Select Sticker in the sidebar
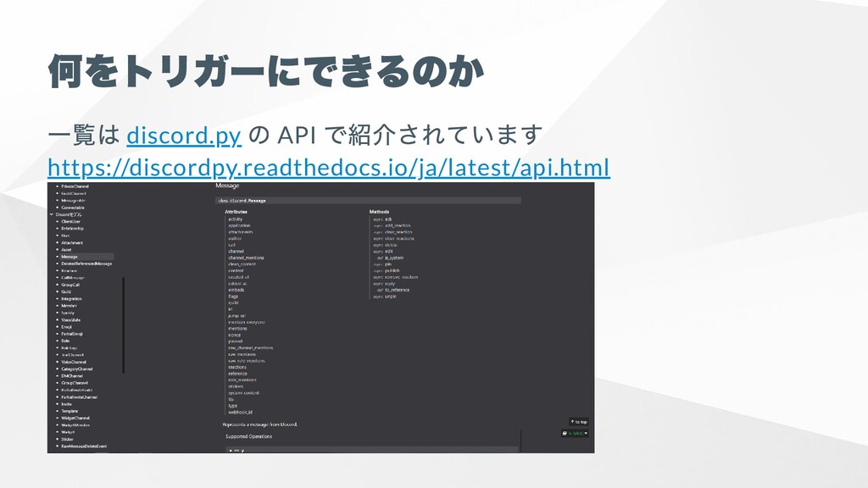Image resolution: width=868 pixels, height=488 pixels. [x=67, y=440]
